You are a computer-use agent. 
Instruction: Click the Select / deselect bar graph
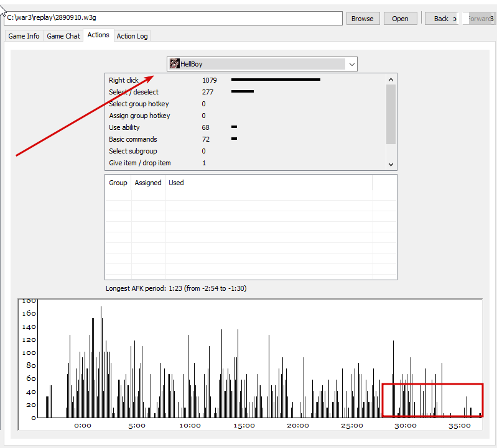pos(243,91)
